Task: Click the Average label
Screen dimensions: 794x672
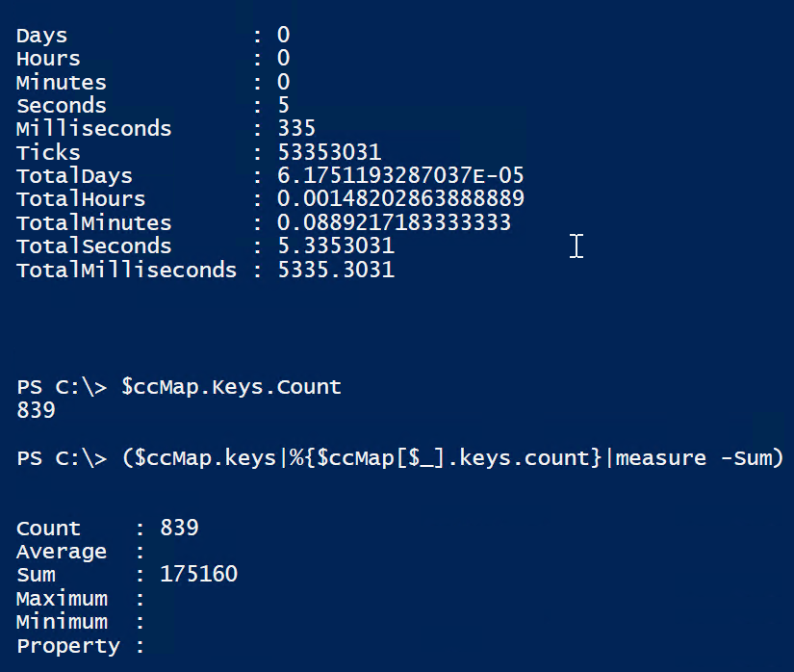Action: click(x=62, y=552)
